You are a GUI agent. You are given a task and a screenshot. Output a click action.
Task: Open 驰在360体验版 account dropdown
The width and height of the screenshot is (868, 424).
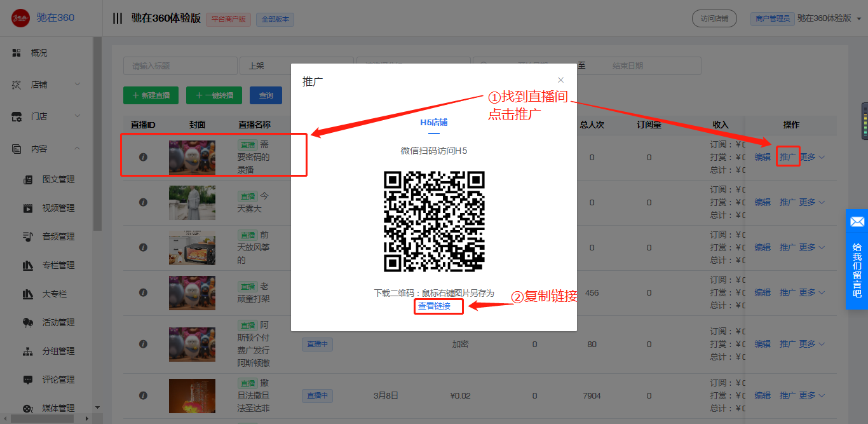click(x=829, y=18)
